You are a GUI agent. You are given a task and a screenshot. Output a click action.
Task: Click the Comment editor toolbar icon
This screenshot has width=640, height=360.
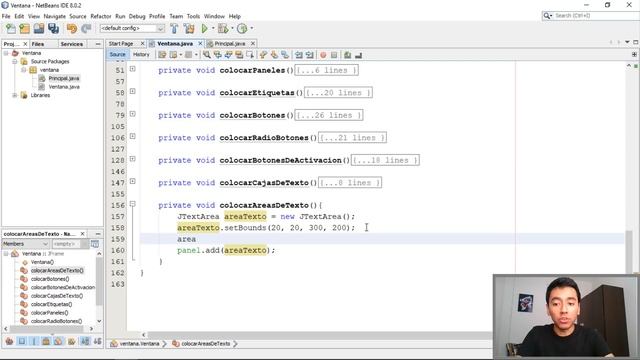[347, 55]
